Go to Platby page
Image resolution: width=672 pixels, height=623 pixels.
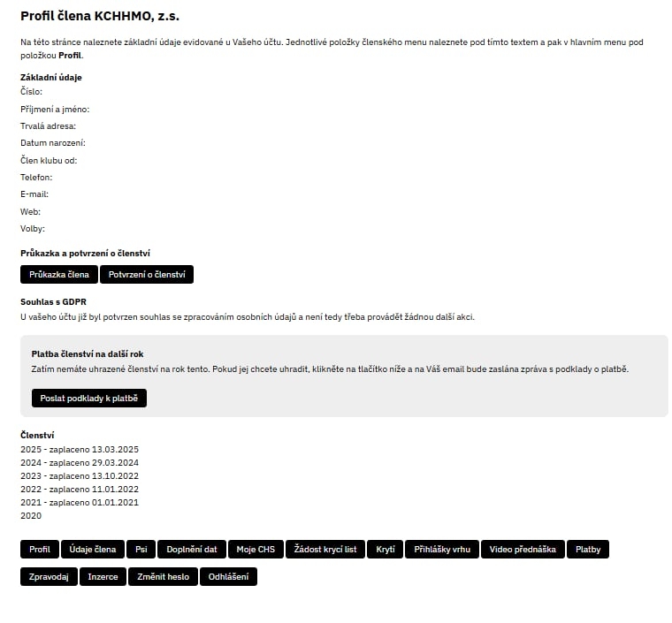588,550
